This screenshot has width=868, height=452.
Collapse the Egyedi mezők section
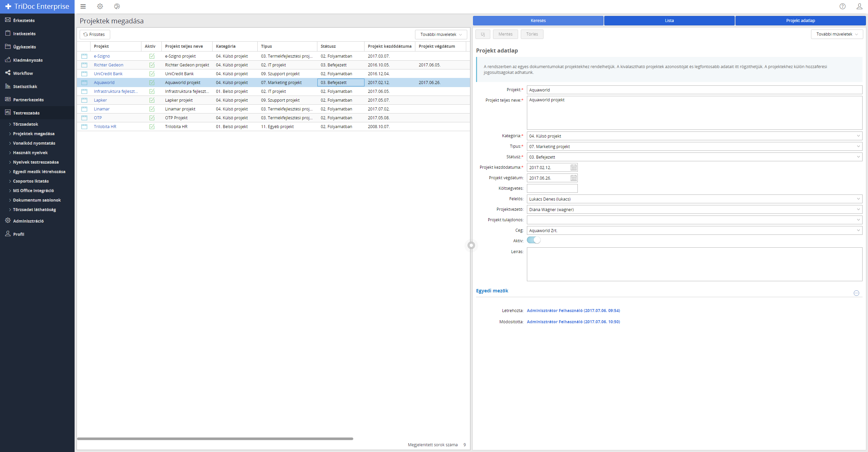click(x=856, y=293)
